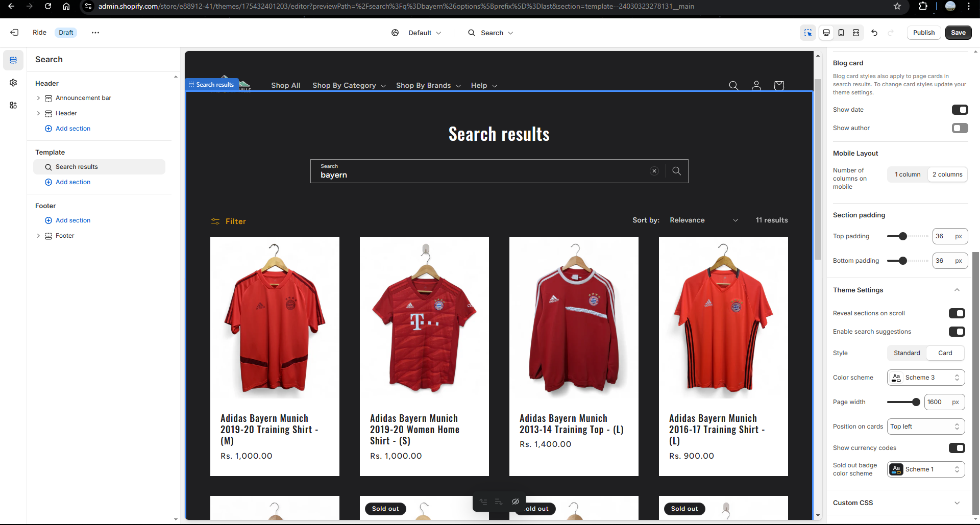Add section under Header group

pos(68,129)
